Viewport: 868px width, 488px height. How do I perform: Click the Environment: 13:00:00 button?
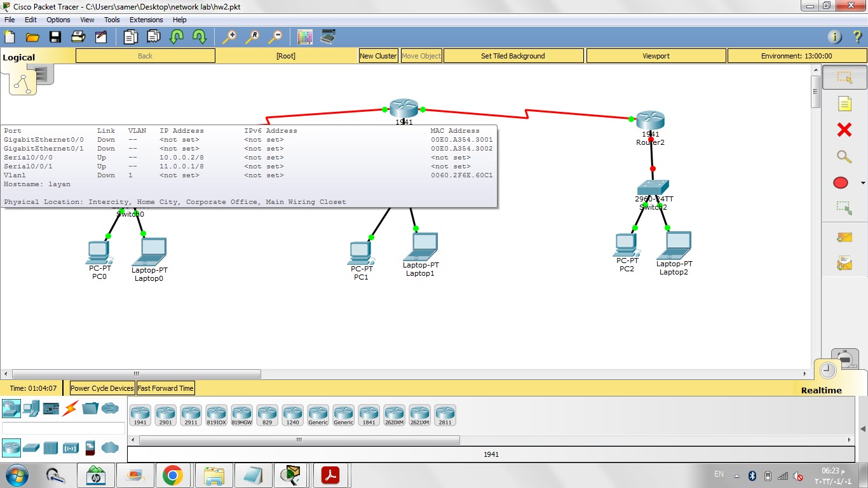(x=796, y=56)
